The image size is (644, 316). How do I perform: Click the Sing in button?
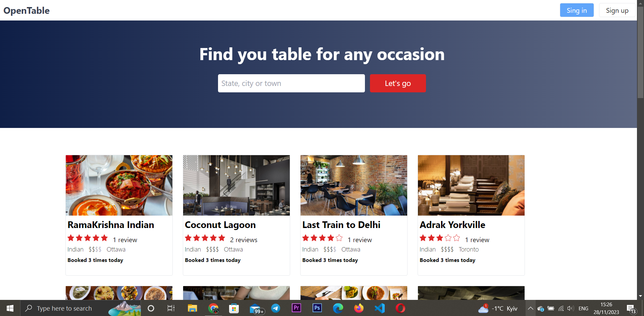click(x=577, y=10)
